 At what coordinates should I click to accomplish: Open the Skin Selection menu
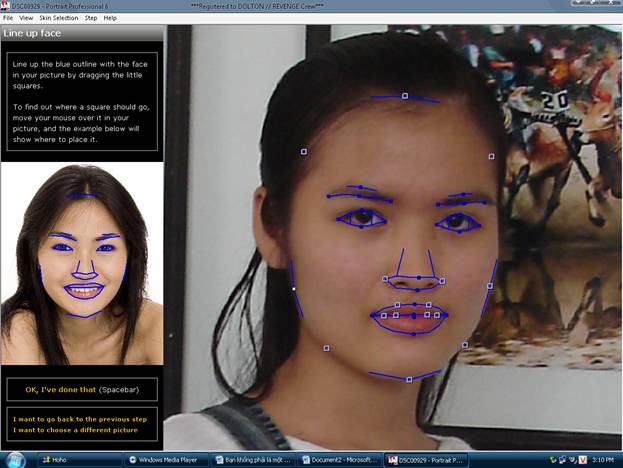click(x=58, y=18)
